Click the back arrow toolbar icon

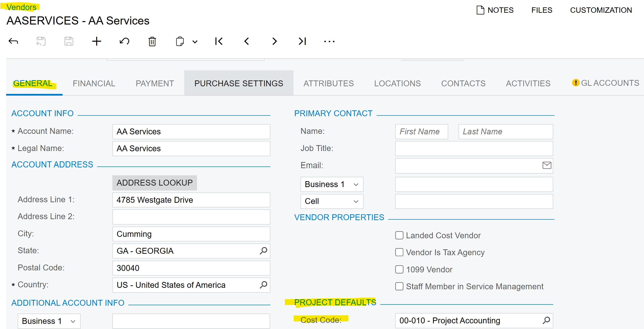13,41
